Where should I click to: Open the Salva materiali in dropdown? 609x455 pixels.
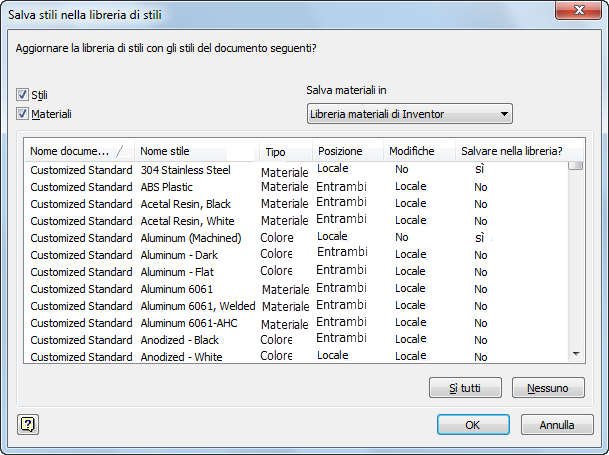409,114
